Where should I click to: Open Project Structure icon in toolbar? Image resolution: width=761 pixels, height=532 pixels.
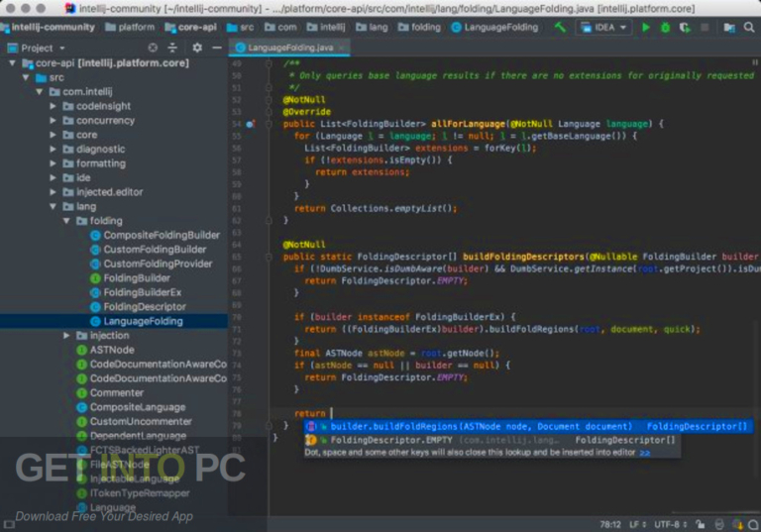coord(729,28)
